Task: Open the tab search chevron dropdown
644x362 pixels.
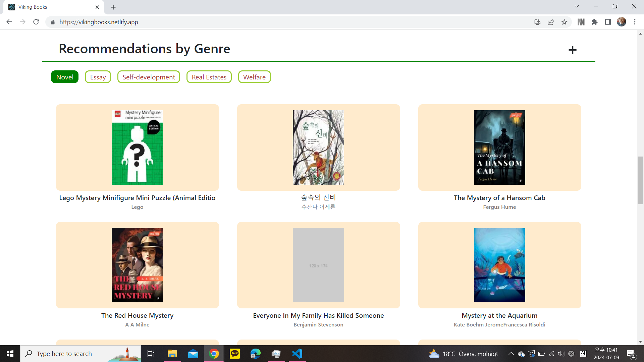Action: [x=577, y=6]
